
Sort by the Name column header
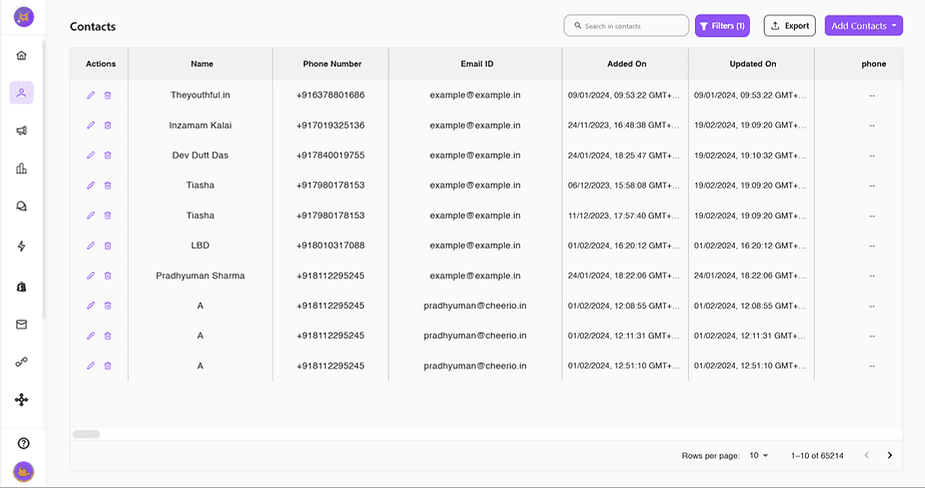[x=202, y=64]
